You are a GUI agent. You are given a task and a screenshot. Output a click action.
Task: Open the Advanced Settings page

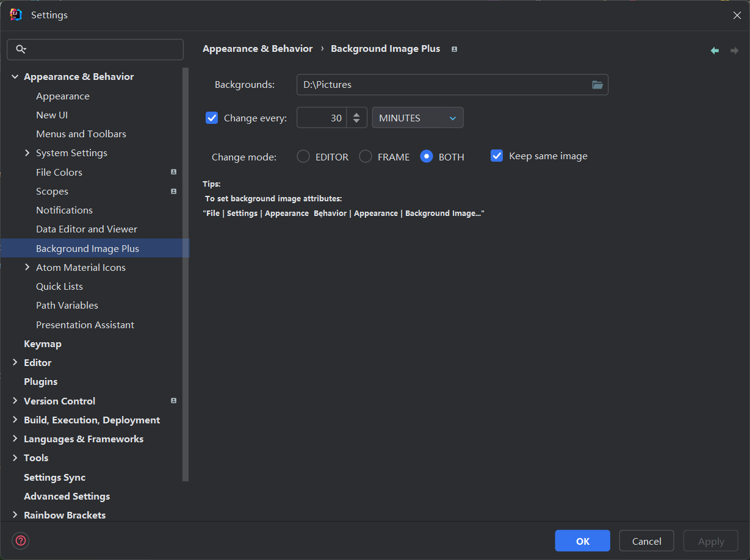point(67,497)
